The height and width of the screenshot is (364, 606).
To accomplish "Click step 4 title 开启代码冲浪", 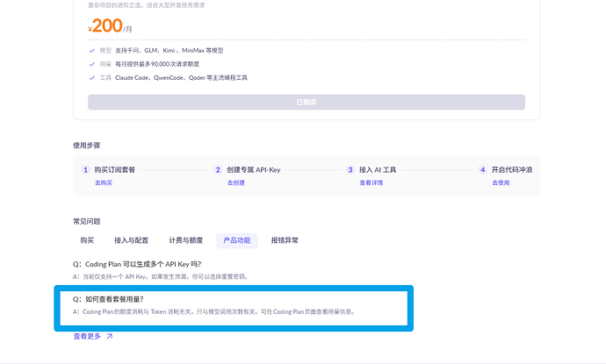I will [x=512, y=170].
